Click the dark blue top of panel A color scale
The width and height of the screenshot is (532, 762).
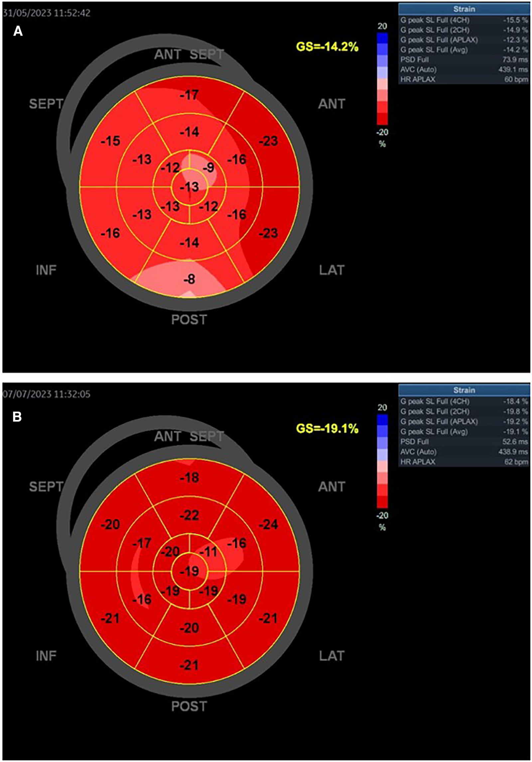pyautogui.click(x=382, y=38)
